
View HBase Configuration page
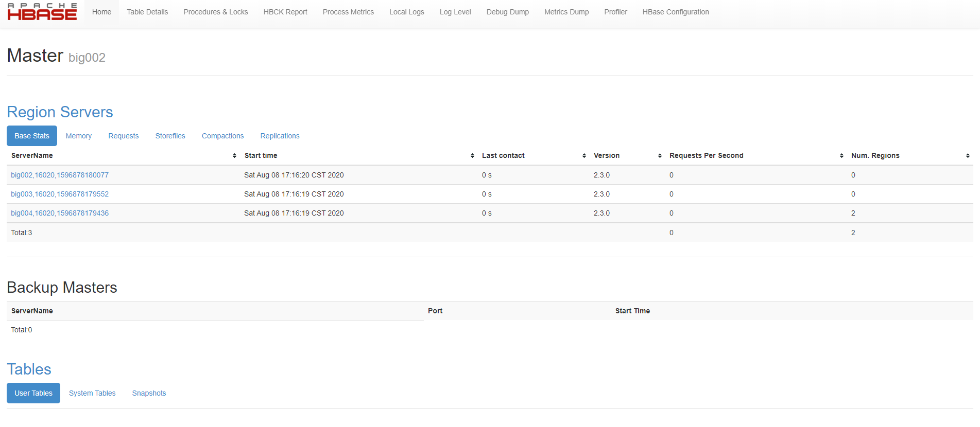676,12
